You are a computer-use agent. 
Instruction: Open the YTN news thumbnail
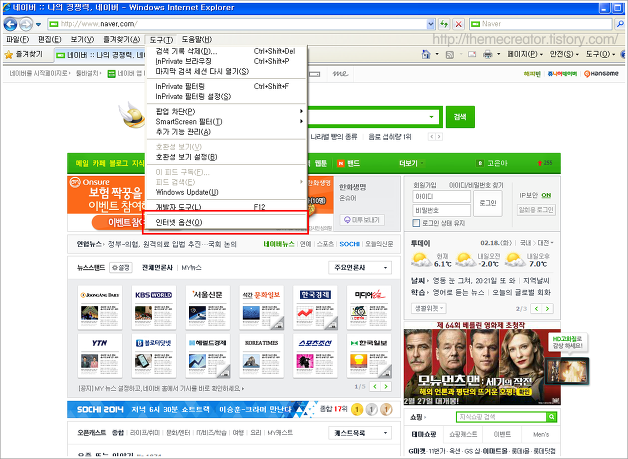click(100, 356)
